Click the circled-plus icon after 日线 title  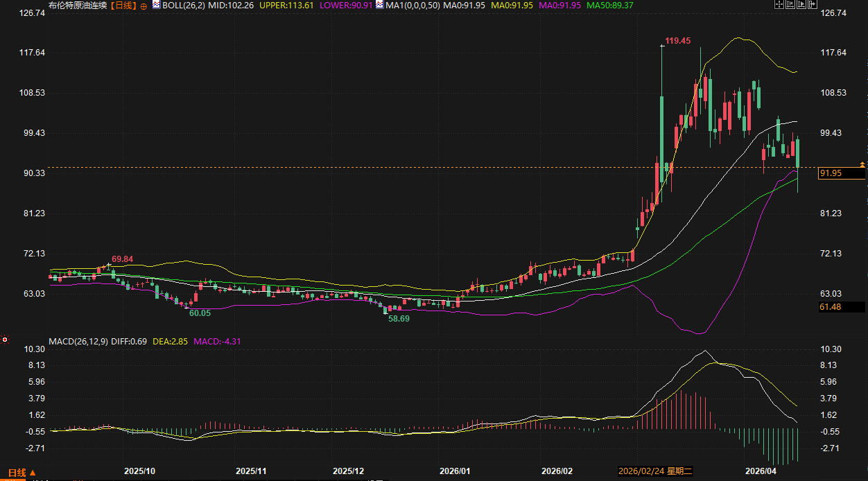tap(144, 6)
